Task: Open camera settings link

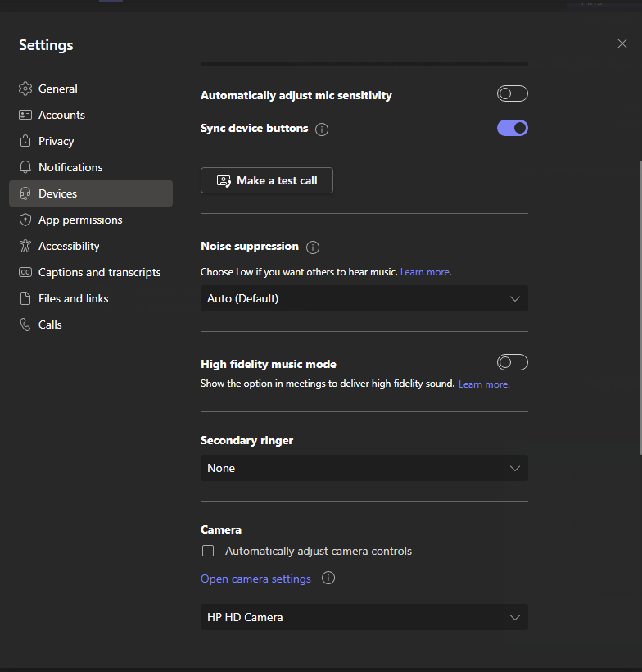Action: coord(255,579)
